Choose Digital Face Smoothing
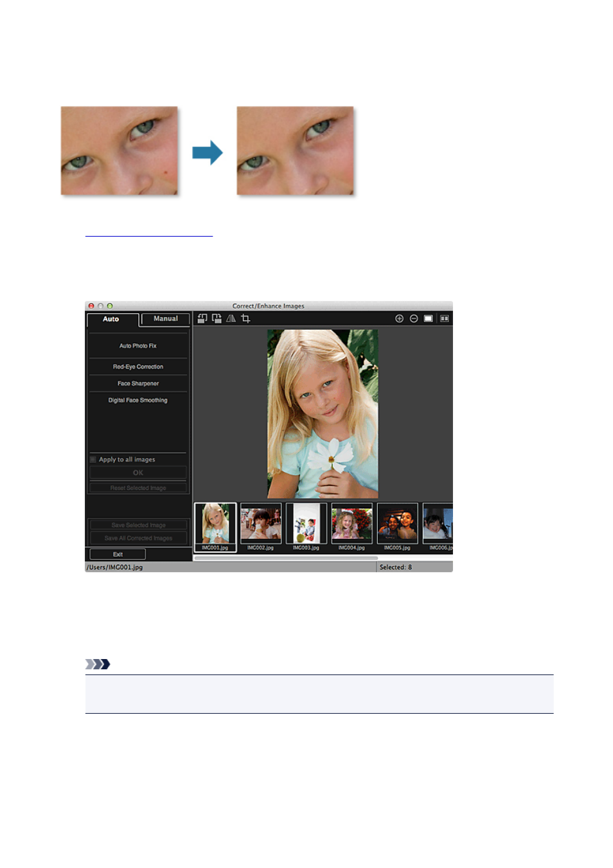 click(138, 401)
